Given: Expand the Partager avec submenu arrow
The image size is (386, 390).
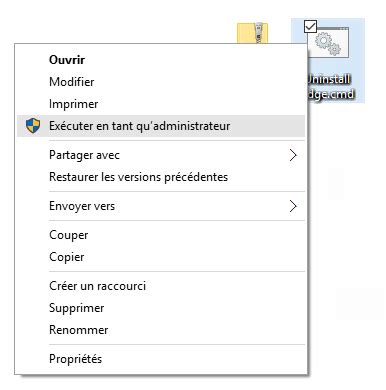Looking at the screenshot, I should tap(293, 155).
